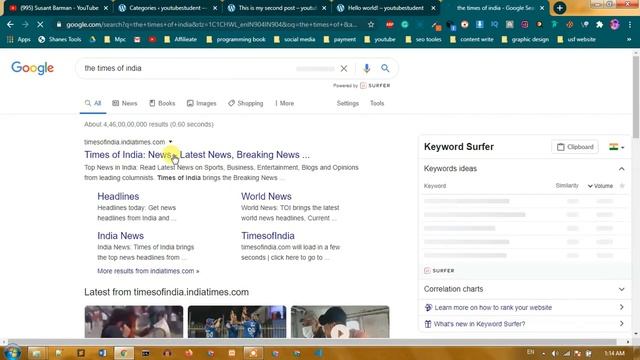Open the TimesofIndia sitelink

[267, 236]
